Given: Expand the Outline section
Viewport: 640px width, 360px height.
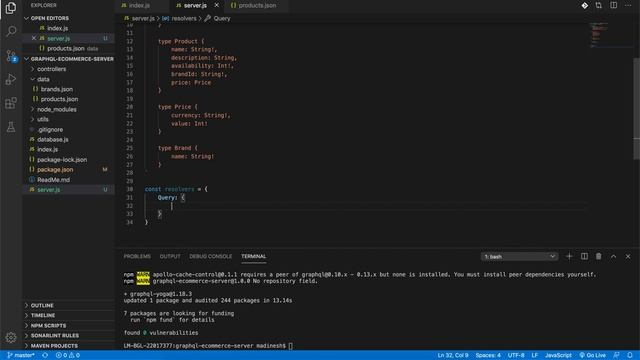Looking at the screenshot, I should point(42,305).
